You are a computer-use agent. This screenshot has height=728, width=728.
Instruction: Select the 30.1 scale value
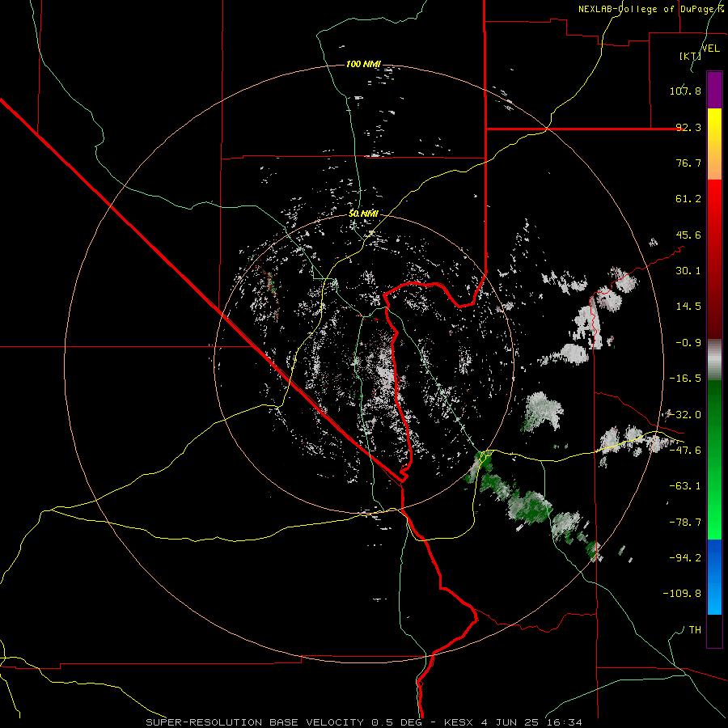click(x=688, y=271)
